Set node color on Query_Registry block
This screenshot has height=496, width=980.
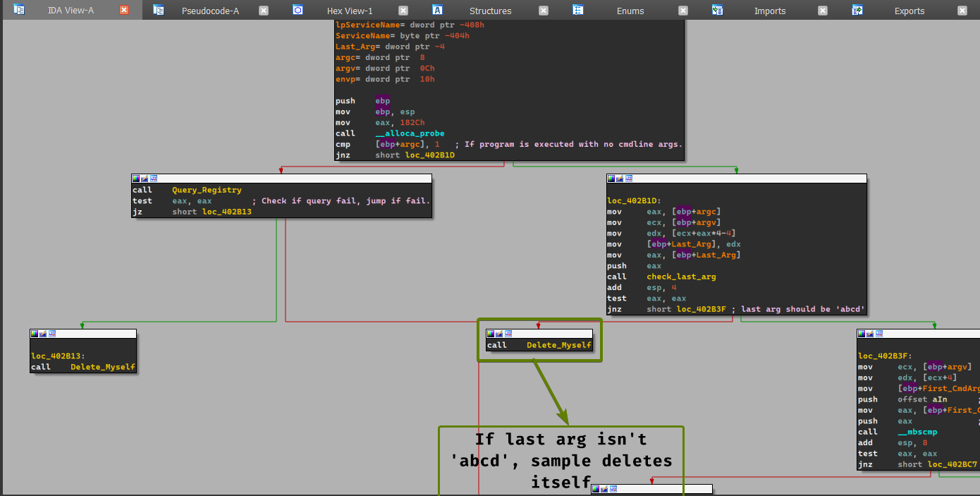[136, 179]
